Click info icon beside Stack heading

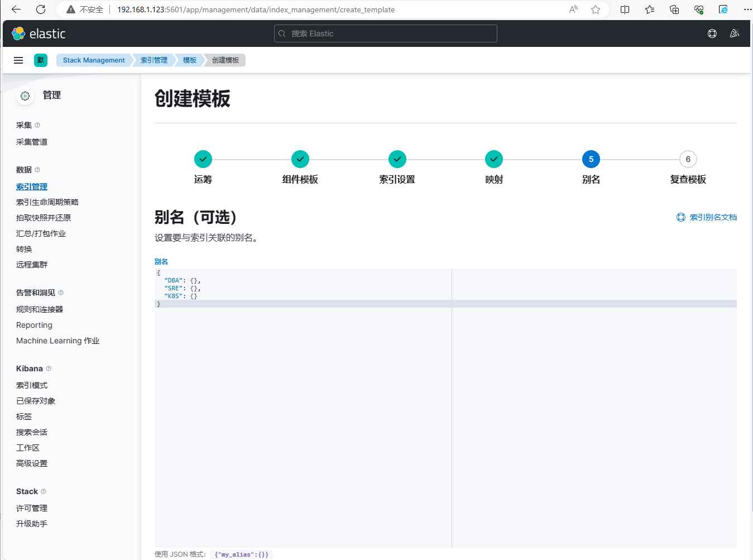(44, 491)
